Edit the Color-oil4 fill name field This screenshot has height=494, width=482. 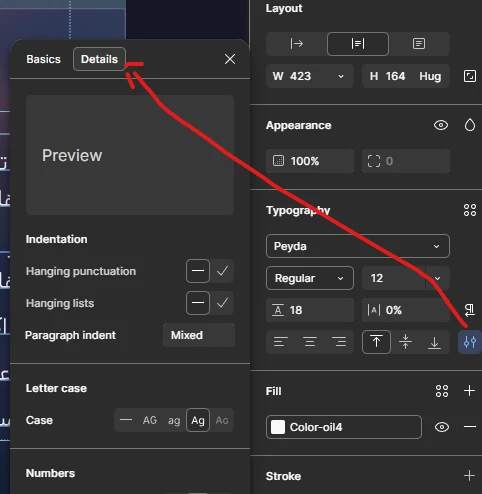pos(344,427)
